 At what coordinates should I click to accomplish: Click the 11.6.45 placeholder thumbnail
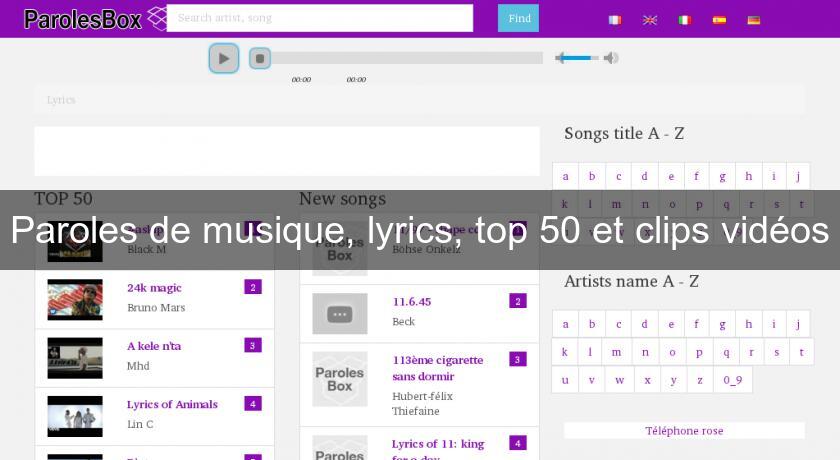coord(340,314)
